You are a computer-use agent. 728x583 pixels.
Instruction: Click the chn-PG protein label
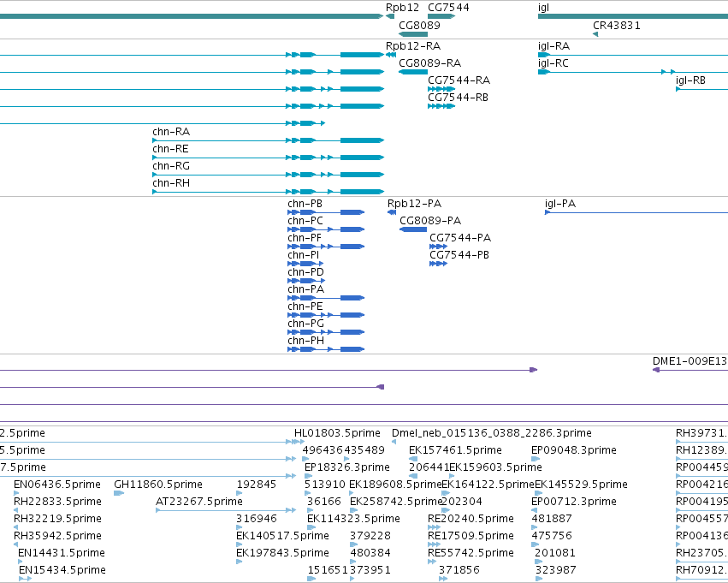[305, 324]
